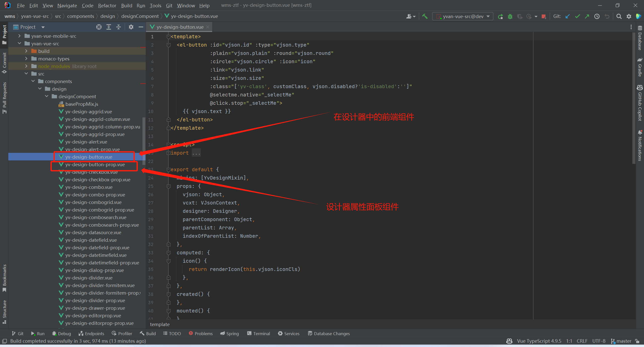Open IDE settings gear in toolbar
The image size is (644, 347).
point(629,16)
